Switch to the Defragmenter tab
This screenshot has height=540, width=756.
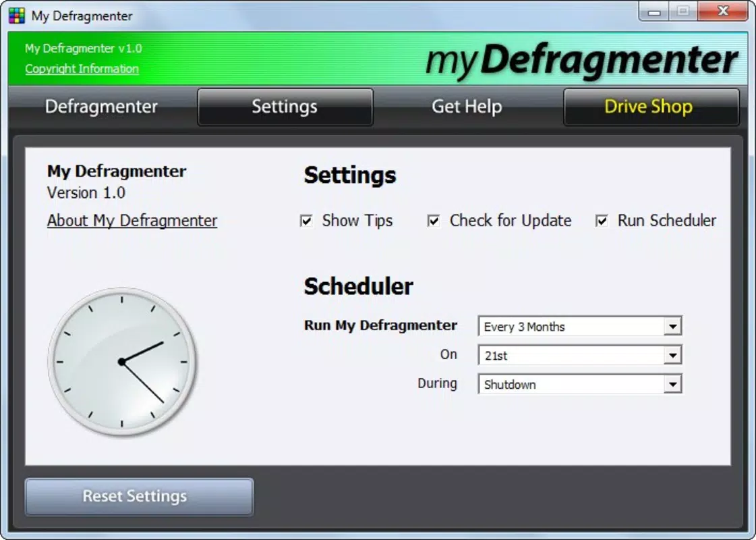pos(101,107)
